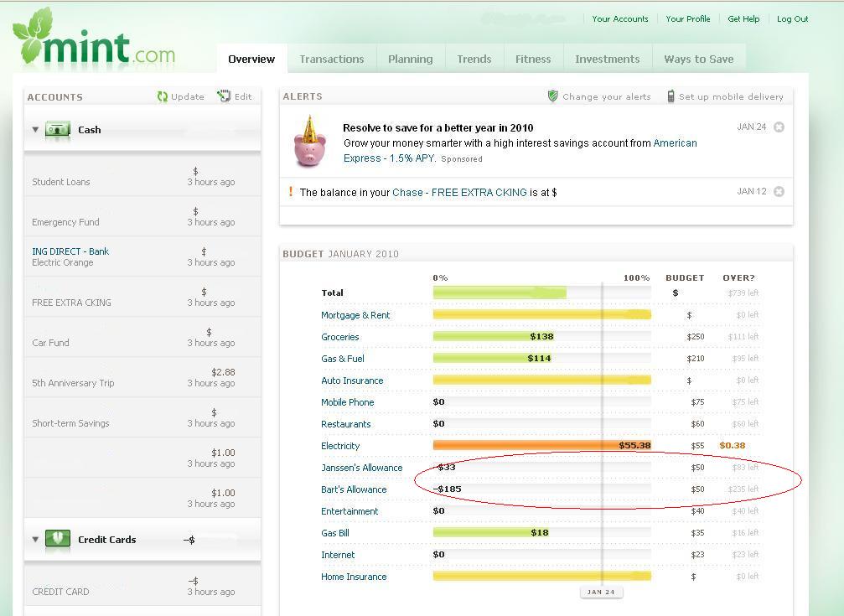Open the Transactions tab

tap(332, 59)
